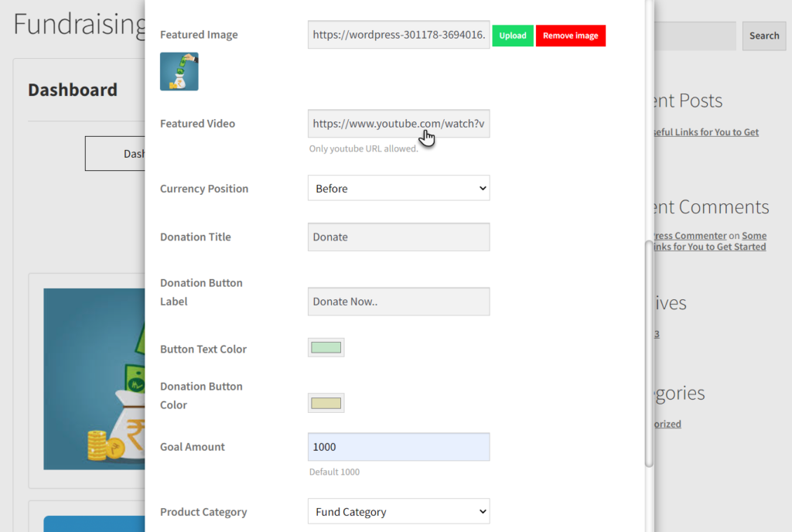
Task: Click the Featured Image URL field
Action: pos(398,35)
